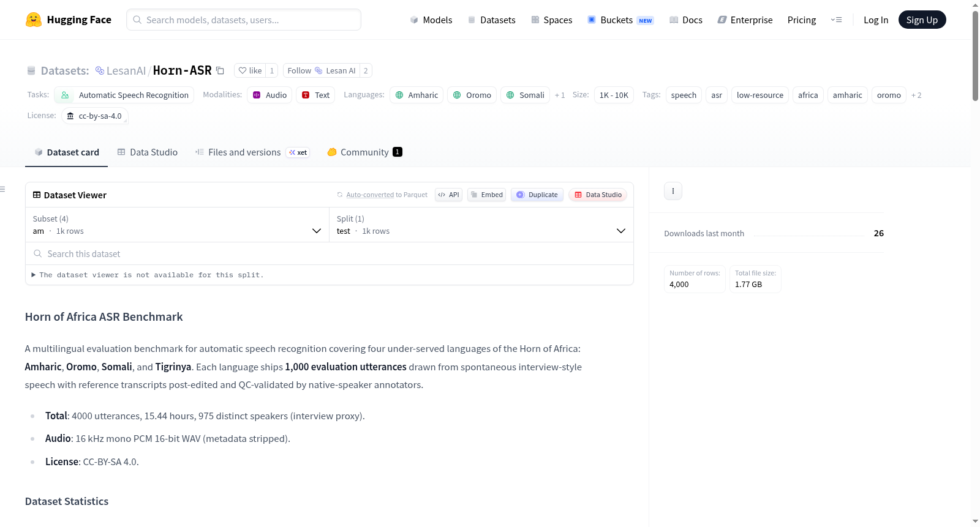
Task: Expand the Subset dropdown showing am
Action: click(177, 225)
